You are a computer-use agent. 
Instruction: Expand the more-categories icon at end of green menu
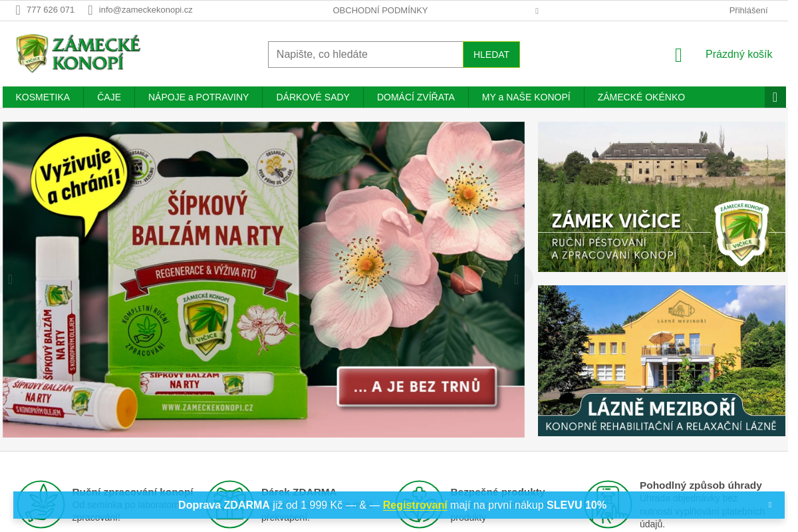coord(775,97)
